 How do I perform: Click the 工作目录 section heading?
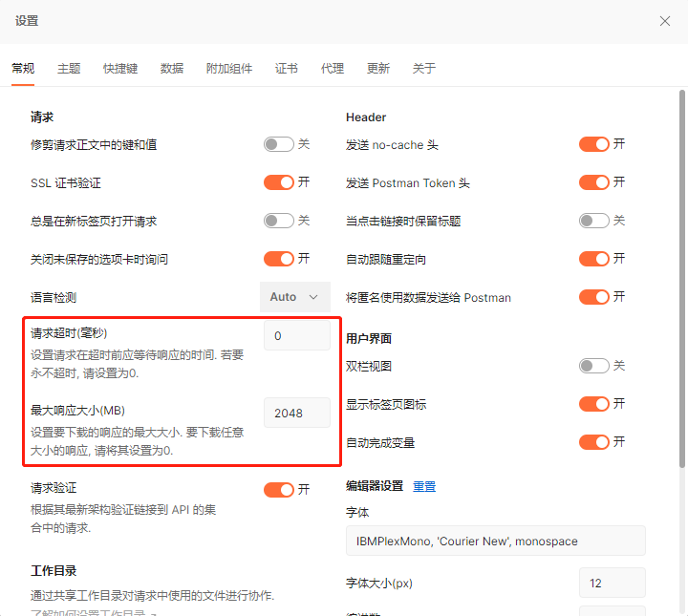54,570
